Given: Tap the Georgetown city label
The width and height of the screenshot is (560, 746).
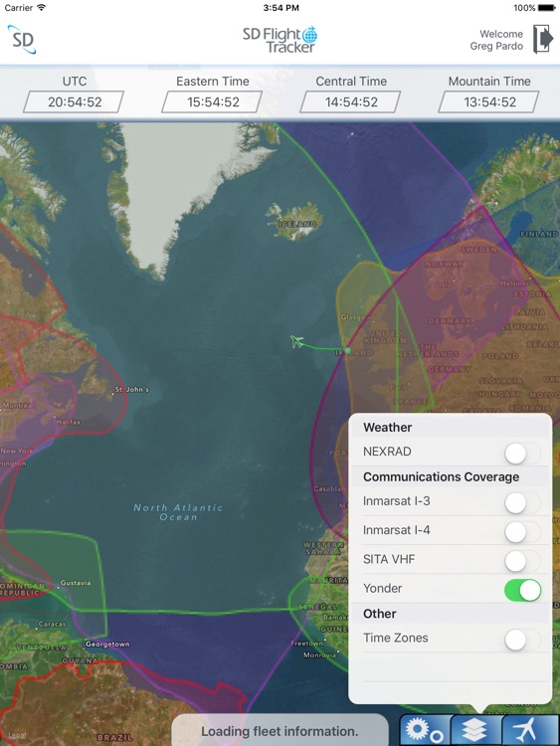Looking at the screenshot, I should [x=107, y=644].
